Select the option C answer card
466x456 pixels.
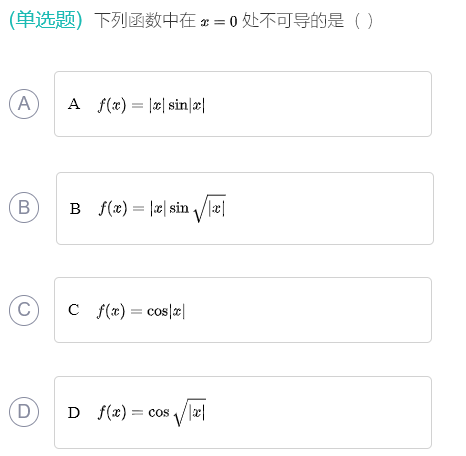pos(243,310)
